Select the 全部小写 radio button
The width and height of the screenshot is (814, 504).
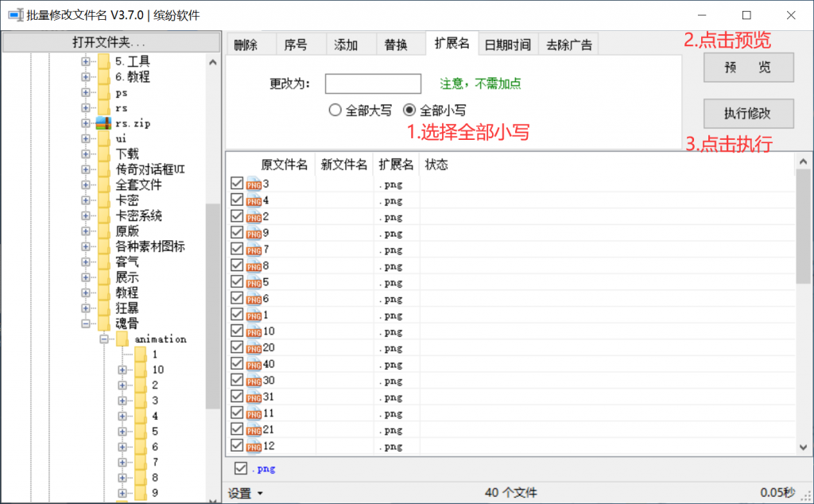point(409,110)
